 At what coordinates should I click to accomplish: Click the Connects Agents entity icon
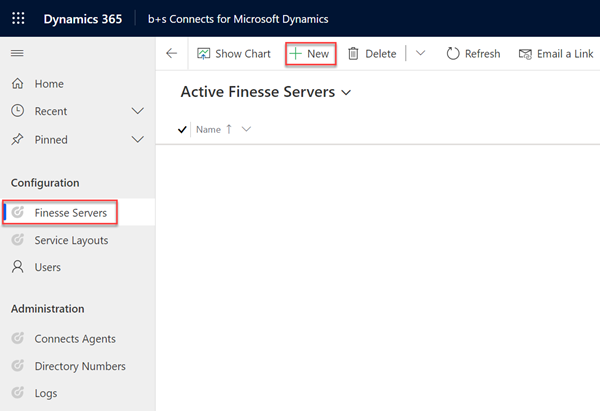click(x=18, y=338)
